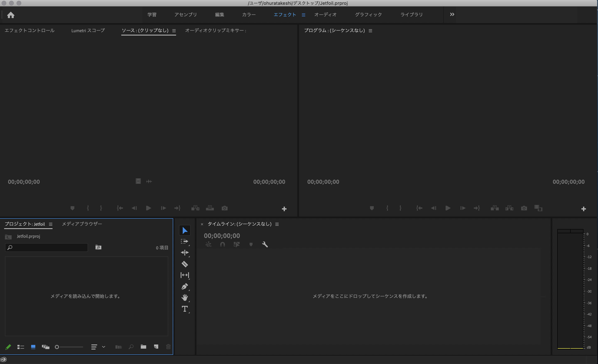Viewport: 598px width, 364px height.
Task: Open the Project Jetfoil panel menu
Action: point(50,224)
